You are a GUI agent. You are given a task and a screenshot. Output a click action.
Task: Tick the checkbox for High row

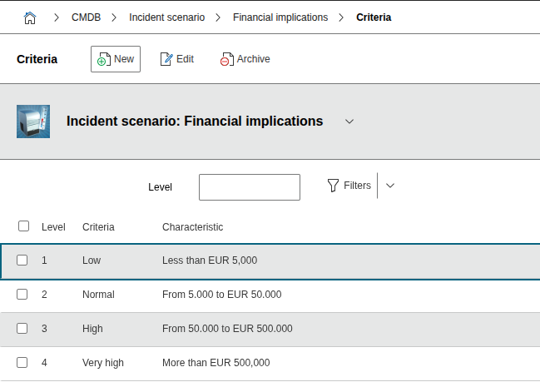22,329
